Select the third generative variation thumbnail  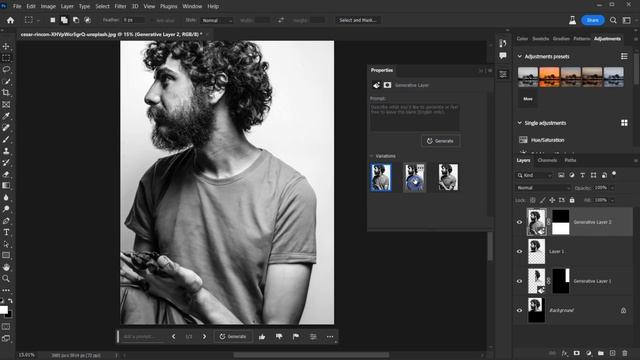[x=448, y=177]
